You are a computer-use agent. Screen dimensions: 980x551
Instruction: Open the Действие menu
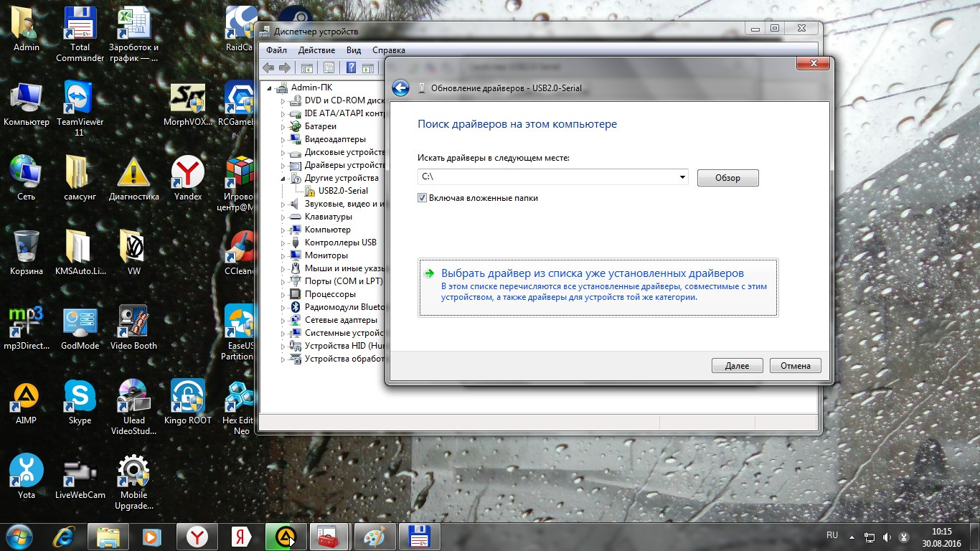coord(316,50)
